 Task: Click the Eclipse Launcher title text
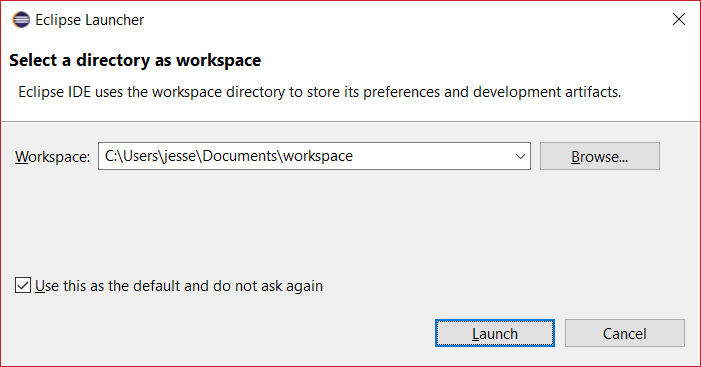tap(89, 20)
